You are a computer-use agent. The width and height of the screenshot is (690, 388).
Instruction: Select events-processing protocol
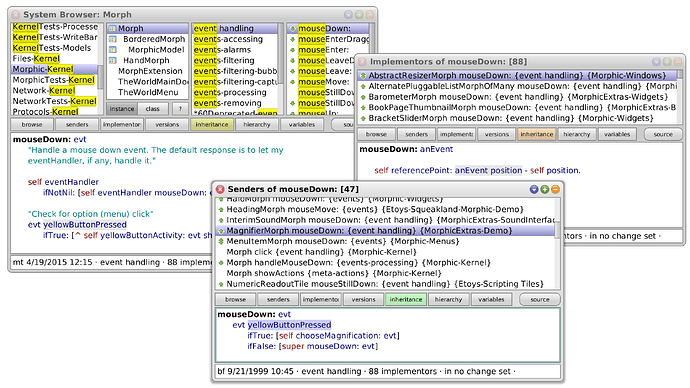point(235,92)
